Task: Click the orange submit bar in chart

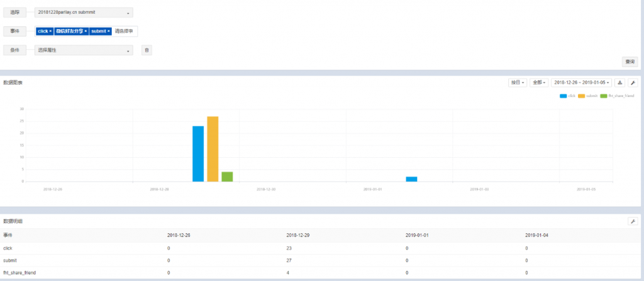Action: 213,149
